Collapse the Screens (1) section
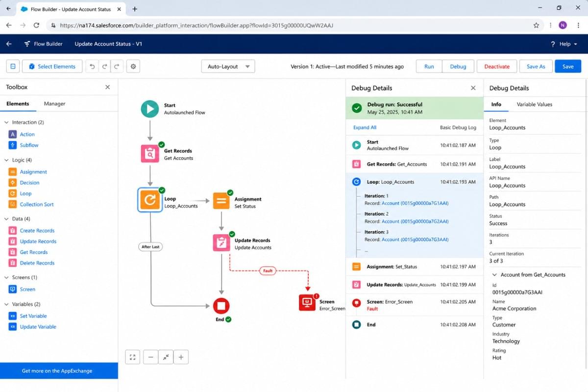 pos(6,278)
